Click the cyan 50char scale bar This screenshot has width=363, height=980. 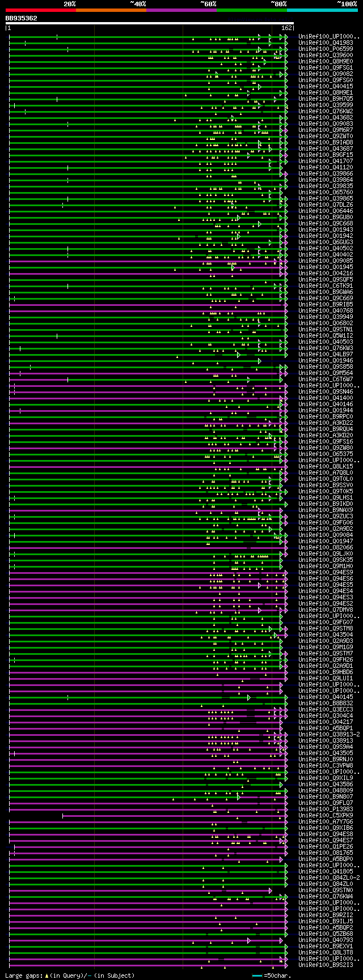click(x=257, y=975)
